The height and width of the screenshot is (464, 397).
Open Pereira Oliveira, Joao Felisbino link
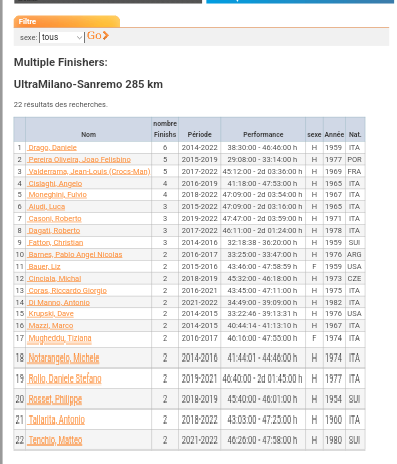pos(79,160)
